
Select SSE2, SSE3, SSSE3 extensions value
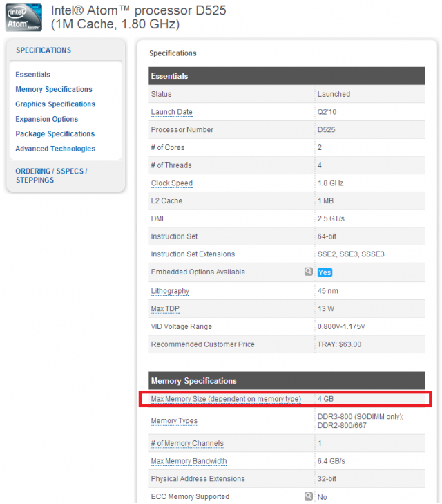point(351,254)
